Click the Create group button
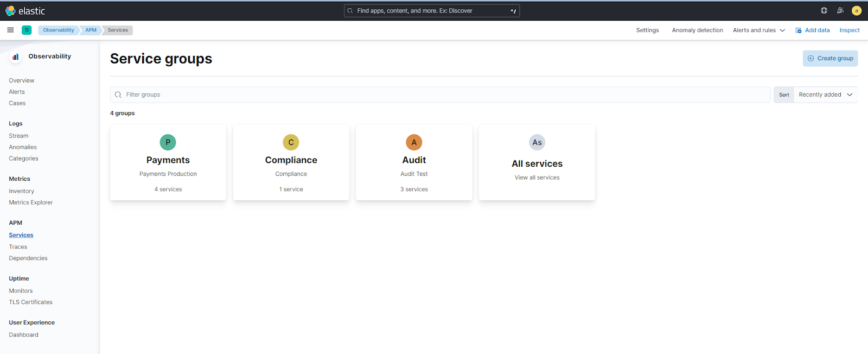Image resolution: width=868 pixels, height=354 pixels. click(830, 58)
